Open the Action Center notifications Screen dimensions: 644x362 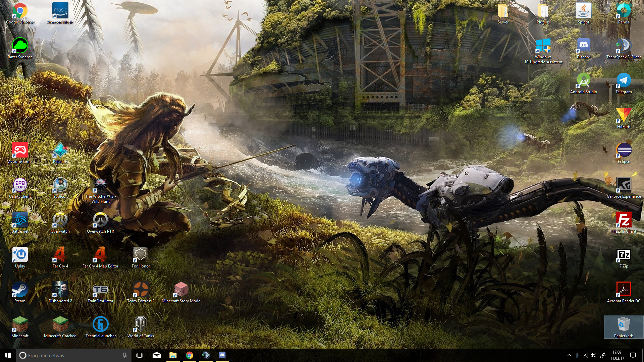tap(633, 355)
